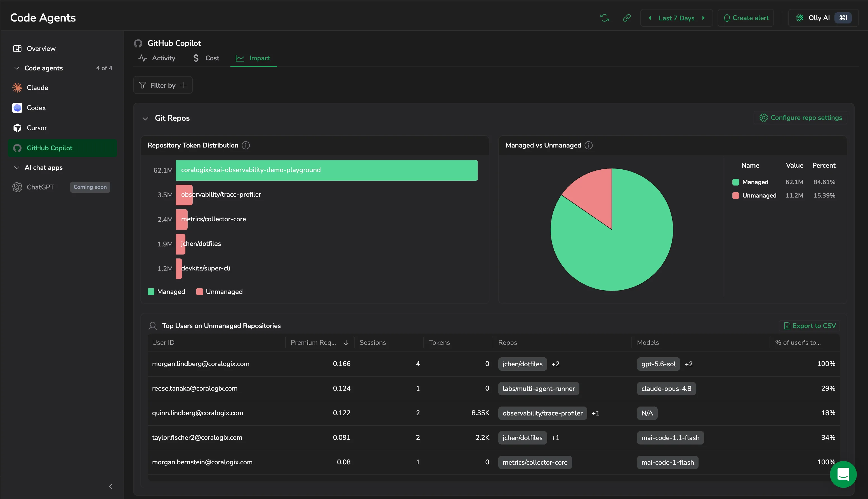868x499 pixels.
Task: Go to previous time range arrow
Action: point(650,18)
